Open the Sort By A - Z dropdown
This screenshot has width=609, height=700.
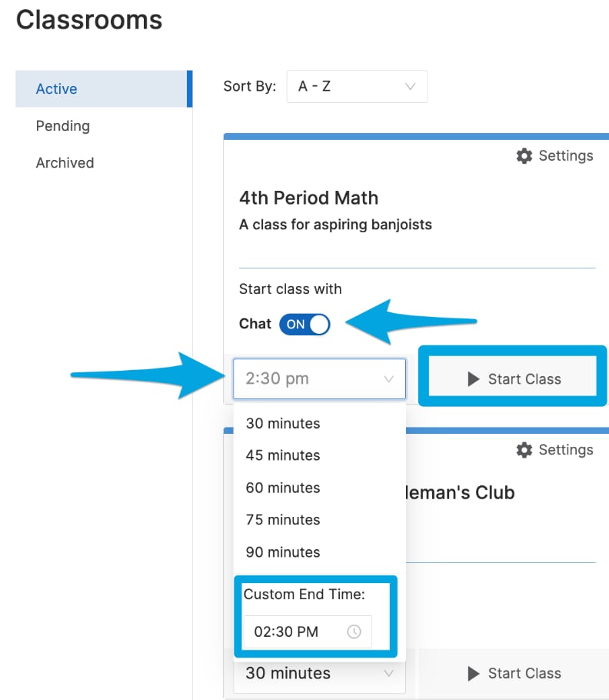(357, 86)
